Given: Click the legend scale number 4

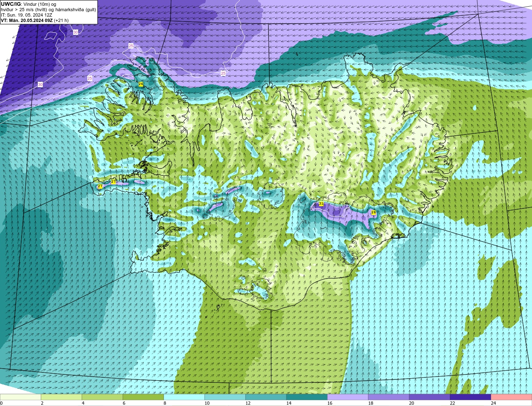Looking at the screenshot, I should click(x=83, y=403).
